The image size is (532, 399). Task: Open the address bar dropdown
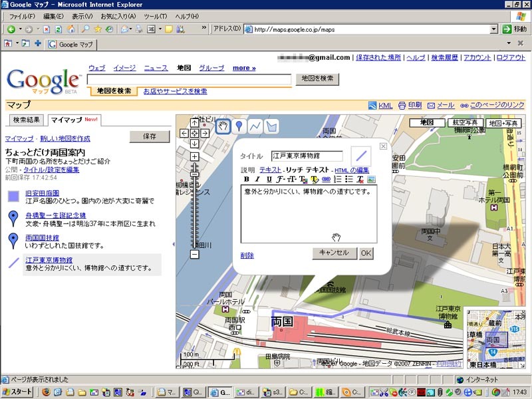tap(493, 29)
